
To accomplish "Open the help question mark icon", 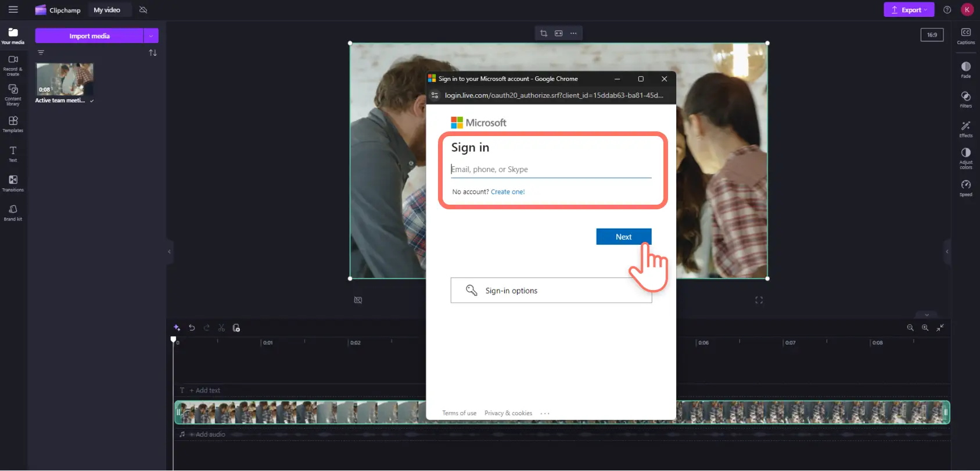I will (947, 10).
